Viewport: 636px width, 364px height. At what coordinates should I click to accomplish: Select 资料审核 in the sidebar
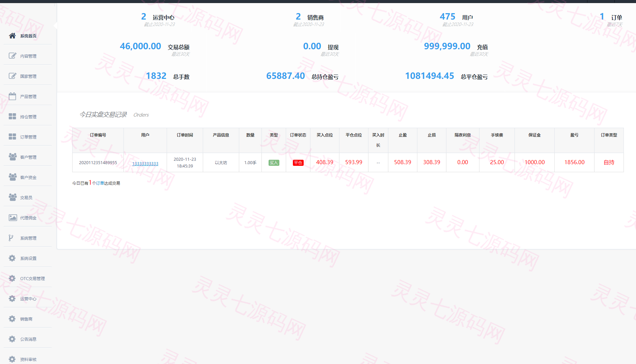28,359
